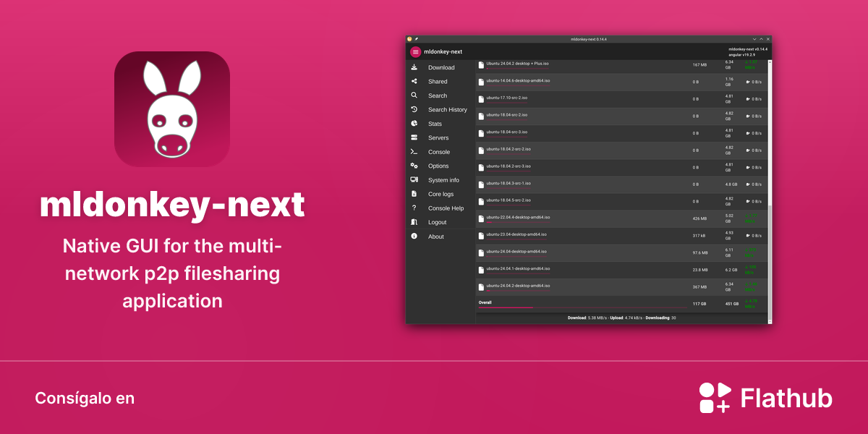Click the Overall label in the last row
This screenshot has width=868, height=434.
[x=485, y=302]
